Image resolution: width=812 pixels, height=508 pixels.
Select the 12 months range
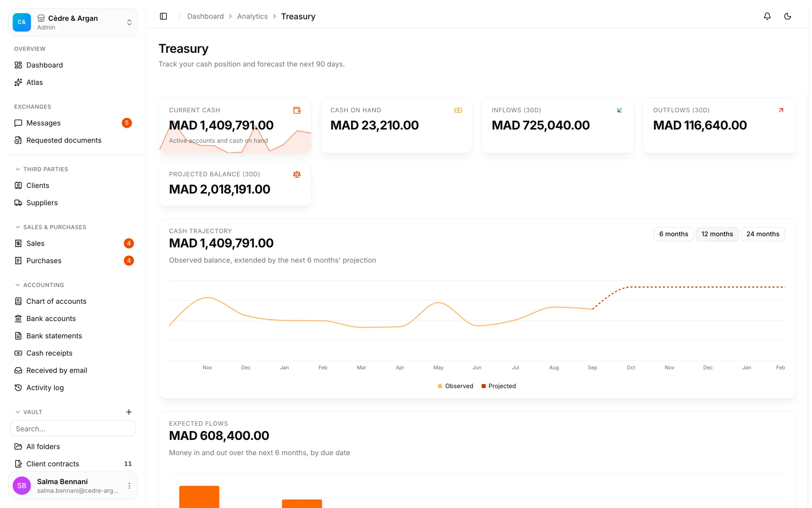click(717, 234)
